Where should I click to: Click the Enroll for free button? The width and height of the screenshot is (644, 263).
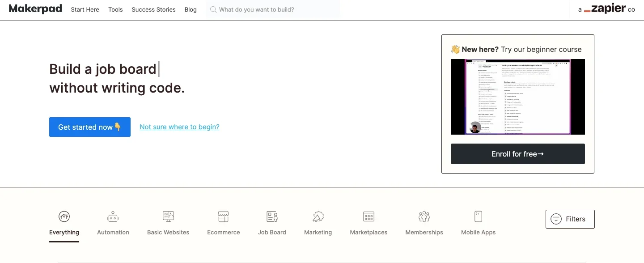(x=517, y=154)
